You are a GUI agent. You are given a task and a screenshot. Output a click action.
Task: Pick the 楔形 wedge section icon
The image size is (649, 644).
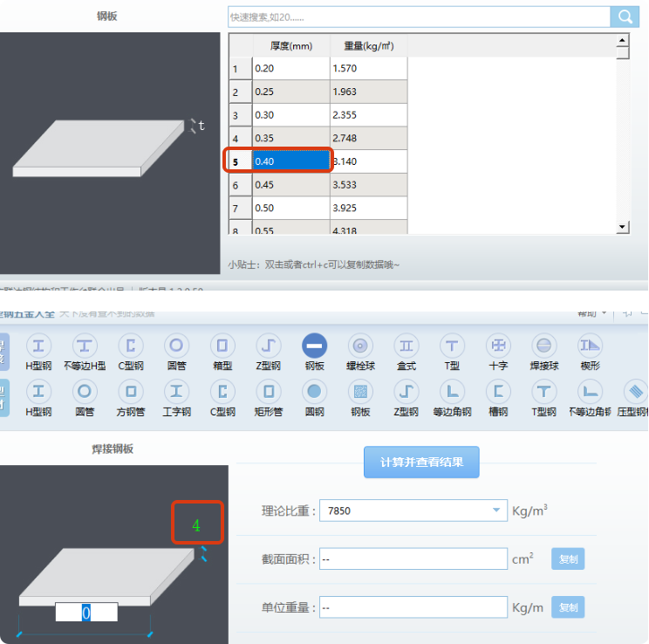click(x=590, y=346)
